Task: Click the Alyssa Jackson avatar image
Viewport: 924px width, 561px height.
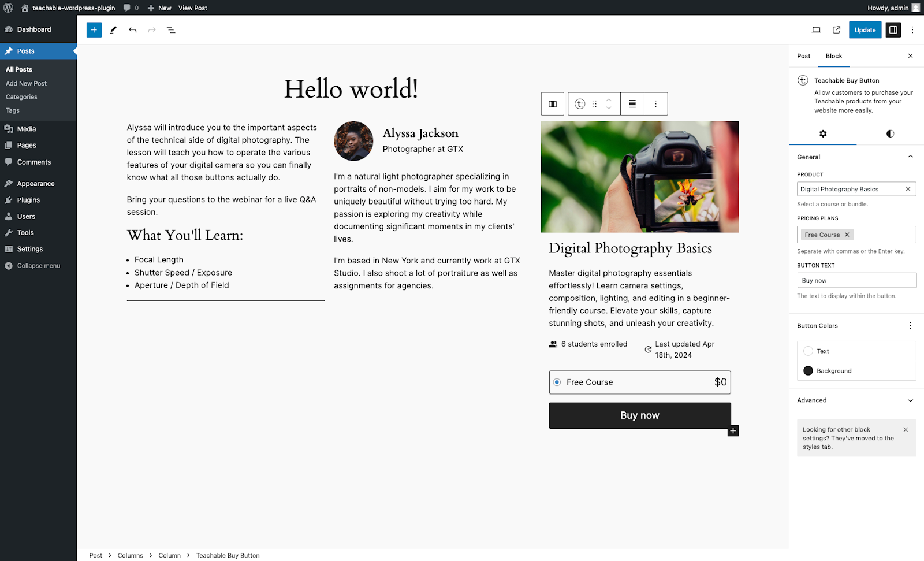Action: tap(353, 141)
